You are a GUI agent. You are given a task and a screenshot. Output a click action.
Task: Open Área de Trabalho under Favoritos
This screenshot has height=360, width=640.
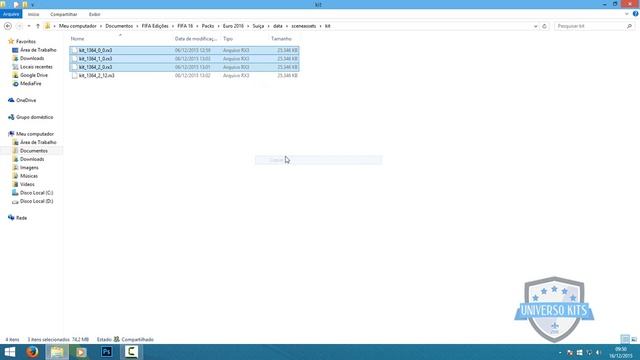pos(38,50)
